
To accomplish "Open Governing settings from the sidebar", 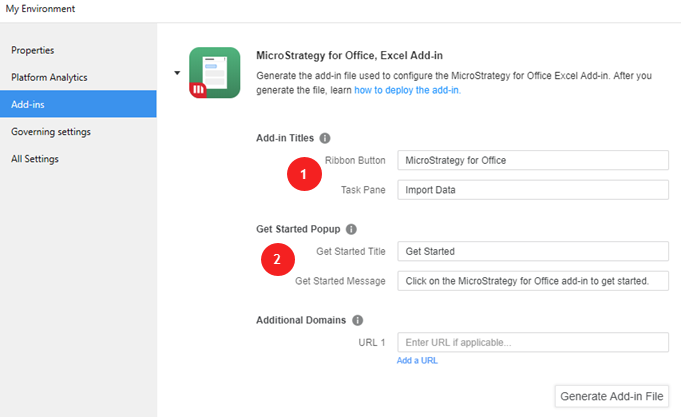I will tap(51, 131).
